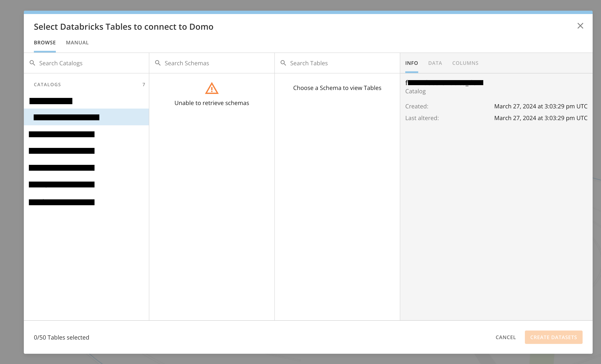This screenshot has height=364, width=601.
Task: Click the Search Schemas magnifier icon
Action: tap(158, 63)
